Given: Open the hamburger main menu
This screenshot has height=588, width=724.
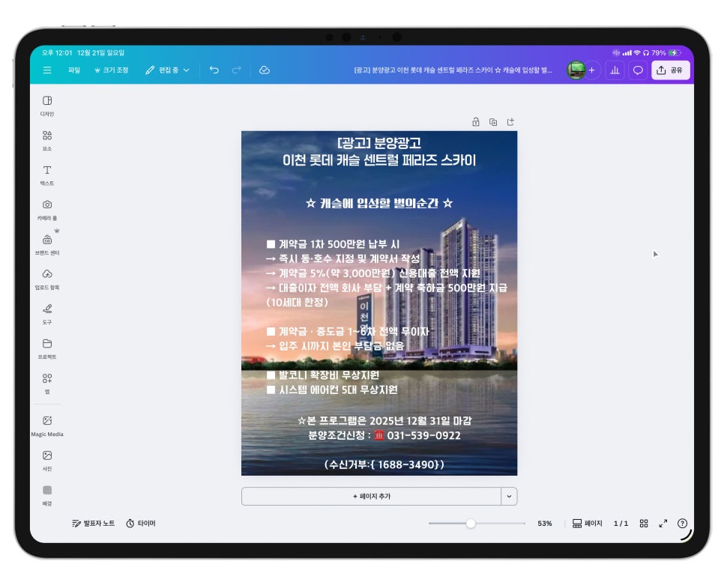Looking at the screenshot, I should pos(47,70).
